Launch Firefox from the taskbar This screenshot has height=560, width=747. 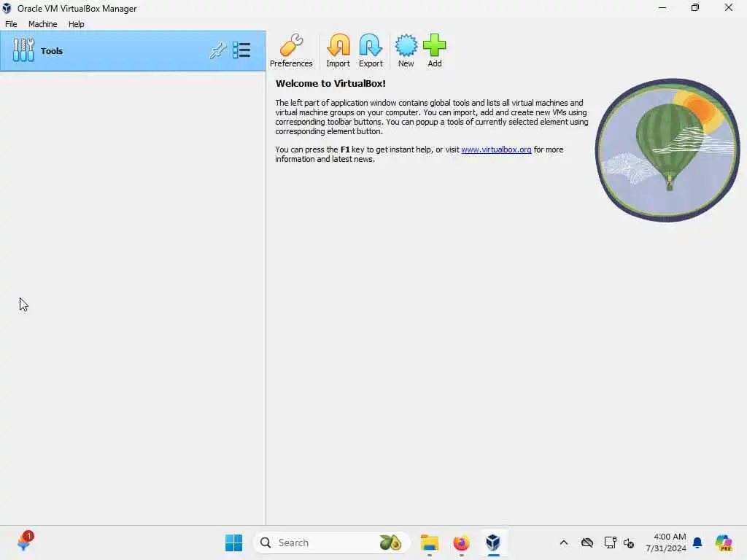461,542
